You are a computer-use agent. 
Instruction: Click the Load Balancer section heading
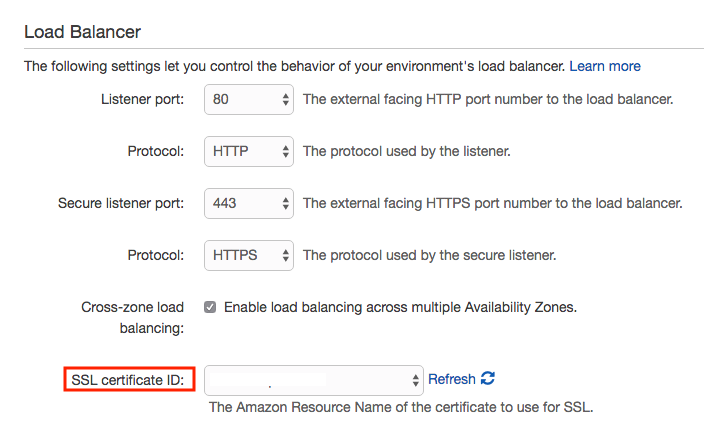pos(83,32)
